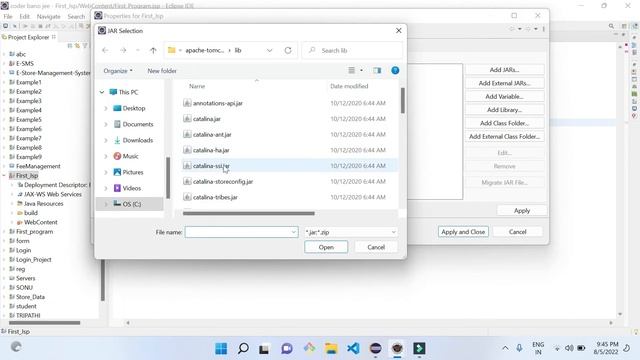Viewport: 640px width, 360px height.
Task: Click the File name input field
Action: click(241, 232)
